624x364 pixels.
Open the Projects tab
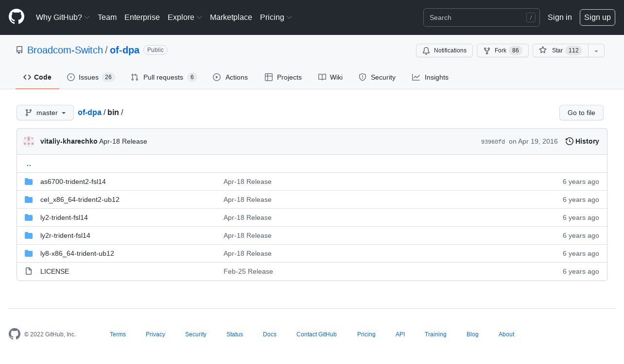(x=283, y=77)
